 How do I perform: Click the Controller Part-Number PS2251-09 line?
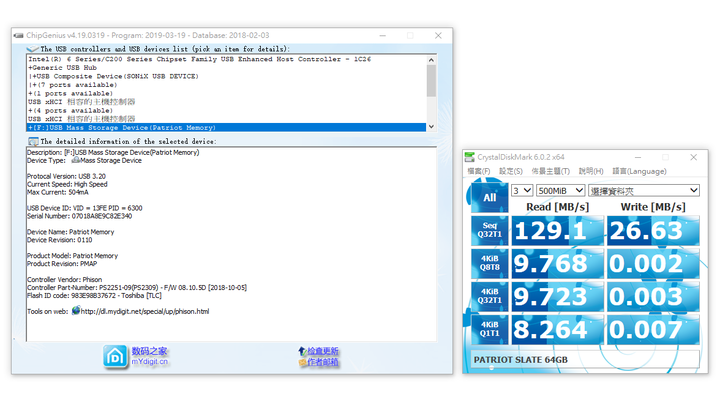click(137, 287)
